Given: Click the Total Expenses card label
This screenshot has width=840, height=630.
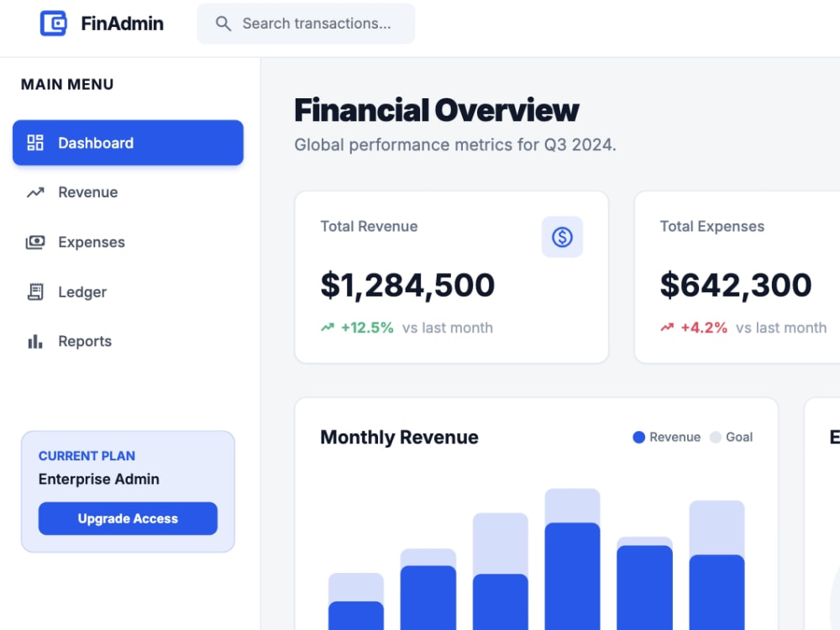Looking at the screenshot, I should pyautogui.click(x=712, y=226).
